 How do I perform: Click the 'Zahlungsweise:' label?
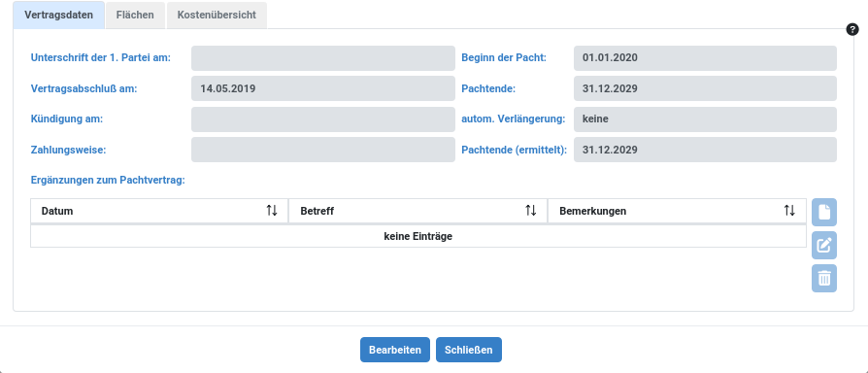(68, 150)
